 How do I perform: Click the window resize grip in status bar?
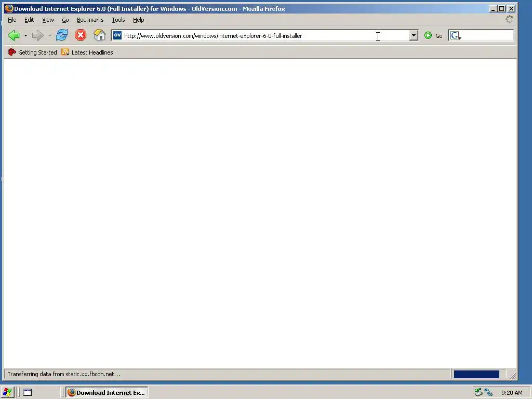coord(513,375)
